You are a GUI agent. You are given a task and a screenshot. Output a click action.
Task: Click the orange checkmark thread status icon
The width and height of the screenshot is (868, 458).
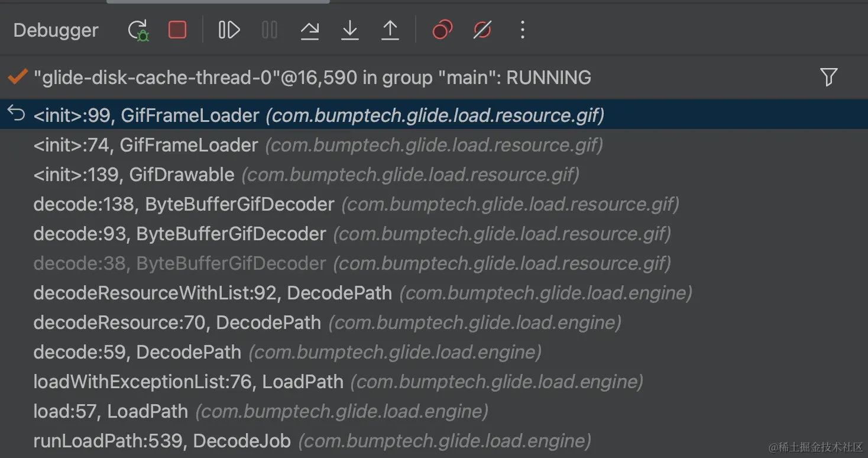17,76
